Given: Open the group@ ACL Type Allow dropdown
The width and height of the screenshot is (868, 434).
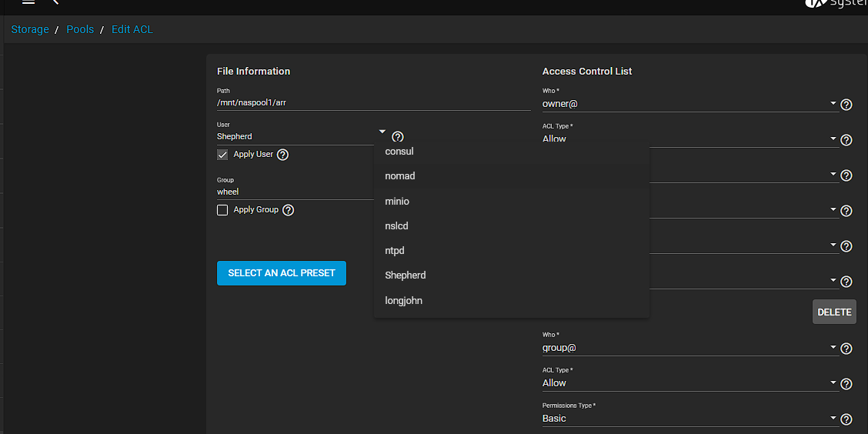Looking at the screenshot, I should pyautogui.click(x=689, y=383).
